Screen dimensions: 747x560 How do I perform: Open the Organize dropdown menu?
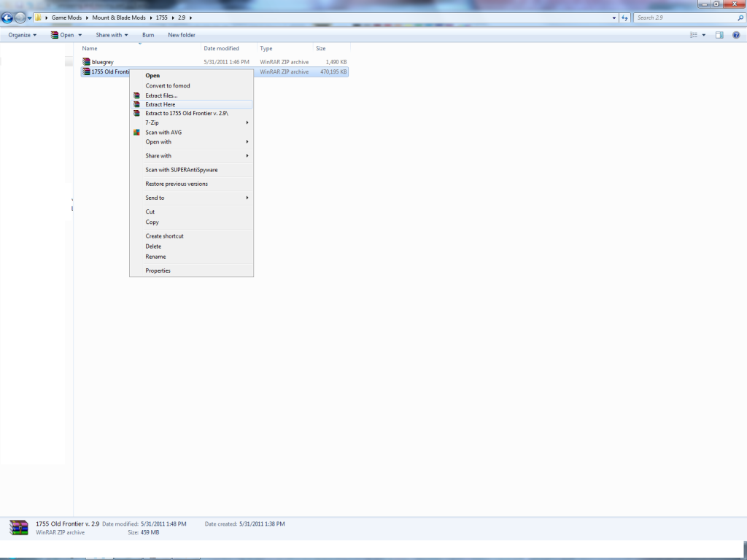click(23, 35)
